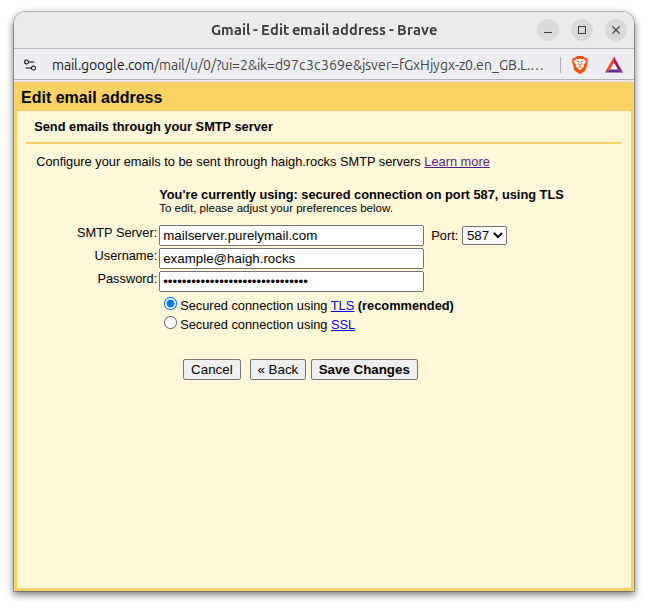648x608 pixels.
Task: Click the 'Password:' label
Action: click(127, 279)
